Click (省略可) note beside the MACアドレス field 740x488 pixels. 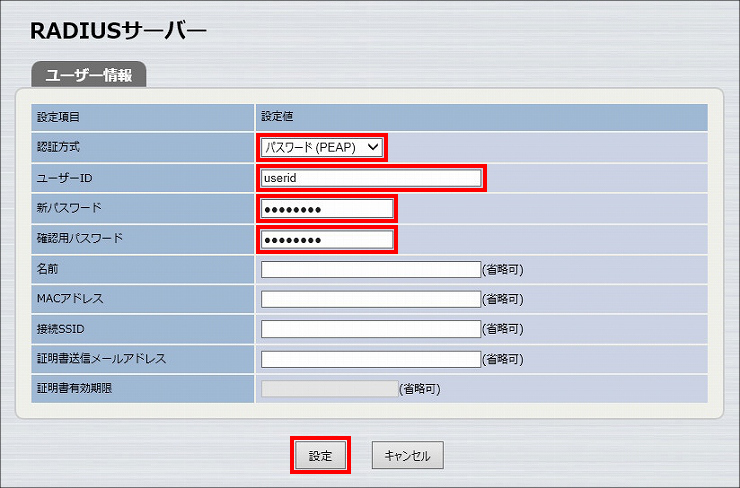(503, 299)
